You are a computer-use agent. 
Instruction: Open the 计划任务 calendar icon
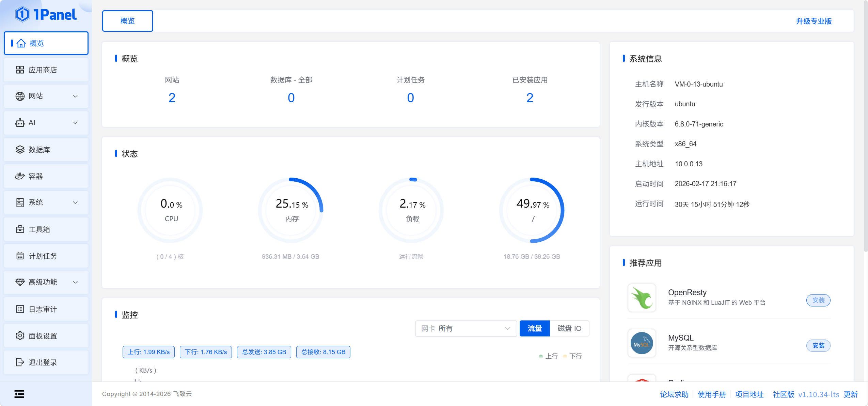click(20, 256)
